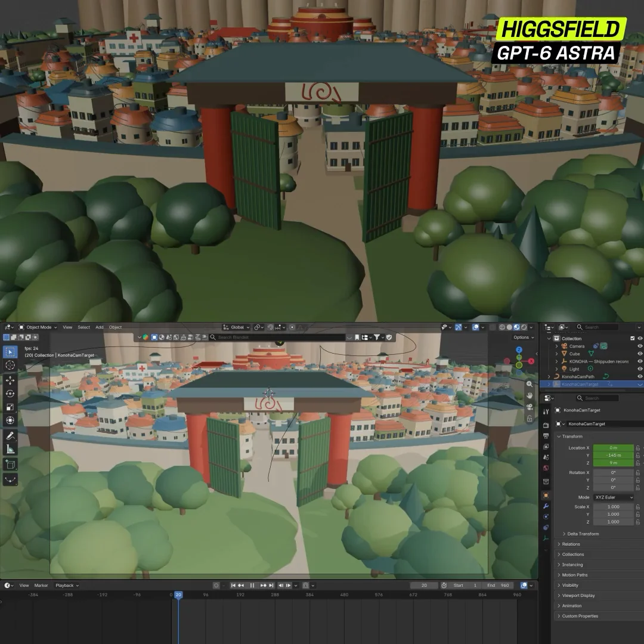Image resolution: width=644 pixels, height=644 pixels.
Task: Choose the Scale tool in toolbar
Action: [10, 407]
